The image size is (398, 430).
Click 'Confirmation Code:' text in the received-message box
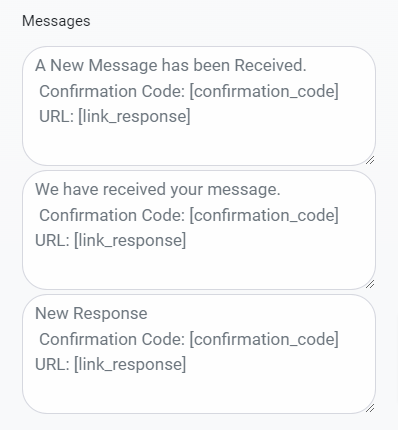click(112, 215)
